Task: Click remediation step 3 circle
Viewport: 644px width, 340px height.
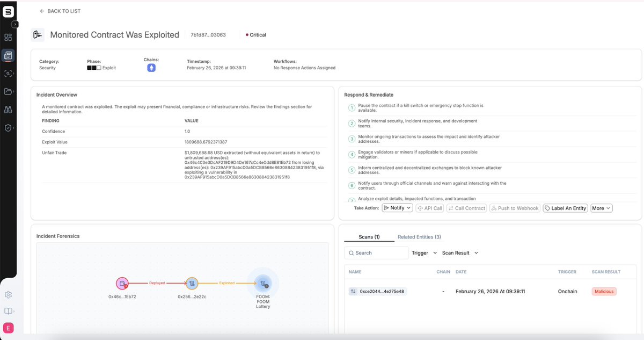Action: 352,139
